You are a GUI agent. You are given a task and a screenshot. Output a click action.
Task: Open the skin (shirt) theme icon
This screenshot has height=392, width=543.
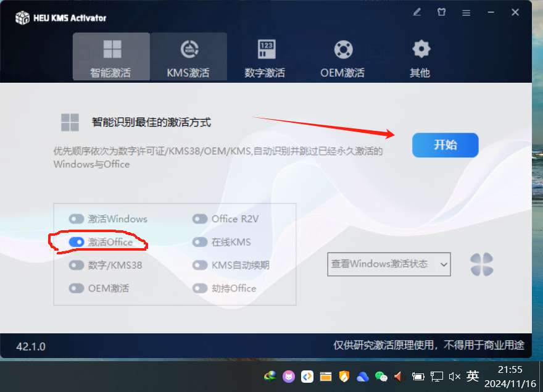click(441, 12)
